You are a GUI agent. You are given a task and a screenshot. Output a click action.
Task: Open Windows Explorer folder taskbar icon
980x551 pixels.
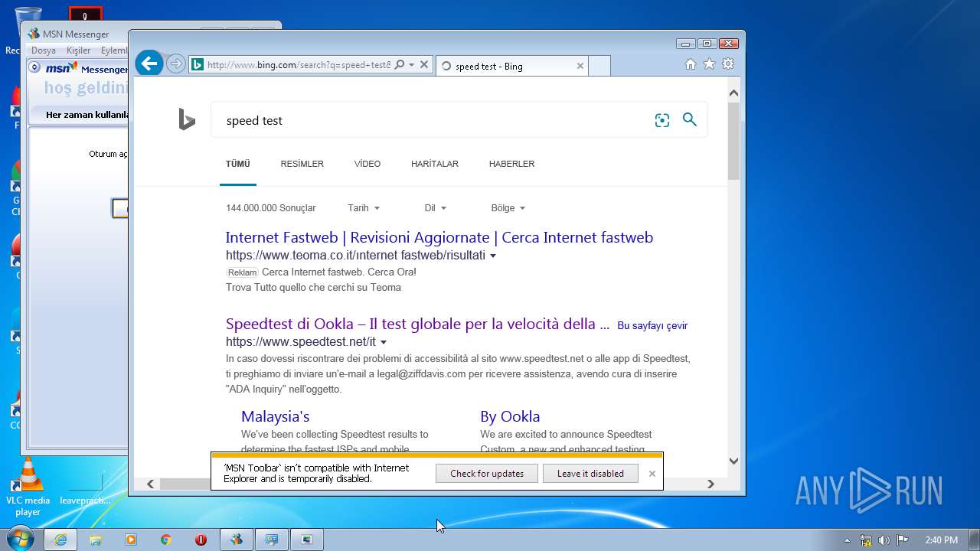coord(96,540)
